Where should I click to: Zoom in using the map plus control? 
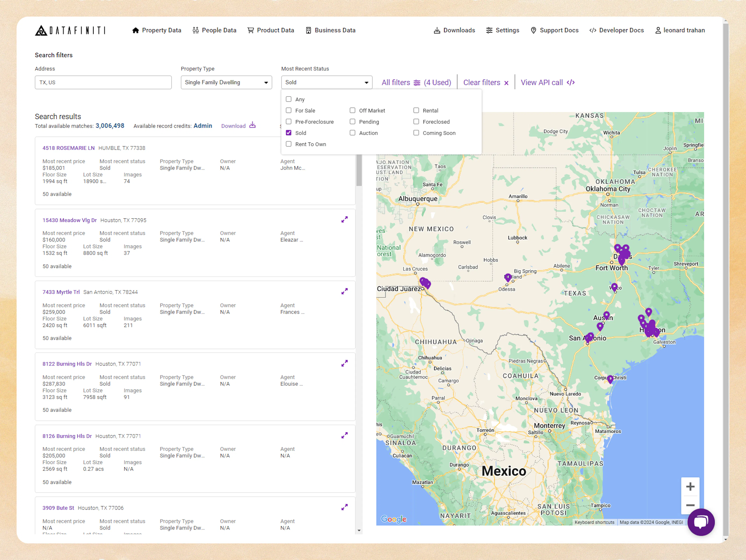[690, 486]
